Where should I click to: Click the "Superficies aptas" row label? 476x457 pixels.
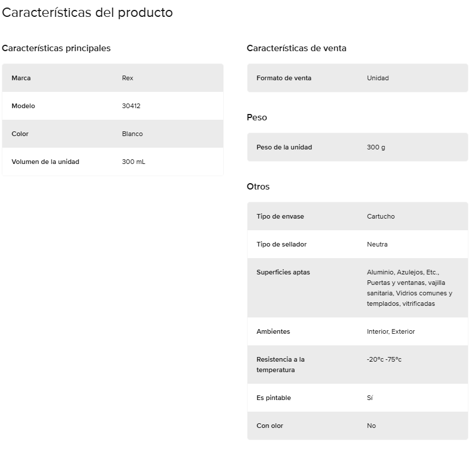(283, 272)
